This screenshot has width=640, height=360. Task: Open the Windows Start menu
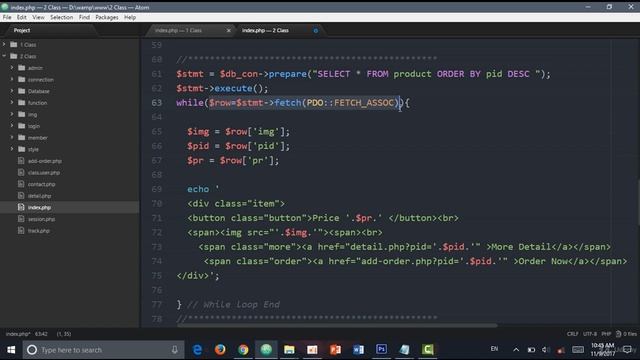click(x=11, y=350)
